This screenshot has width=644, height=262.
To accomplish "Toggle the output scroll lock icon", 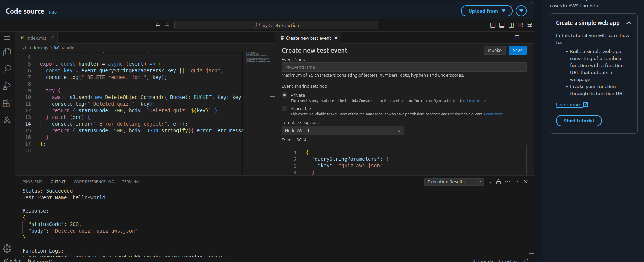I will tap(498, 182).
